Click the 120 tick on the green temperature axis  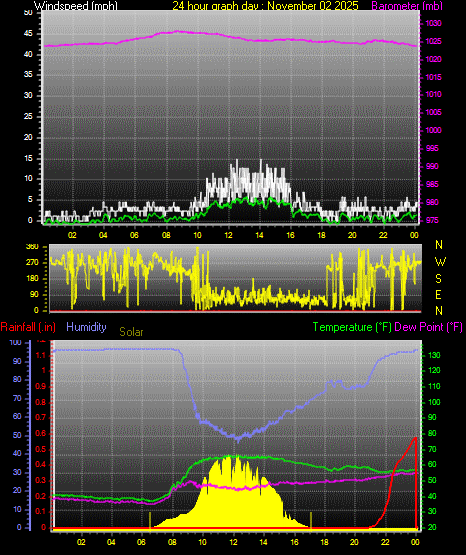point(434,370)
